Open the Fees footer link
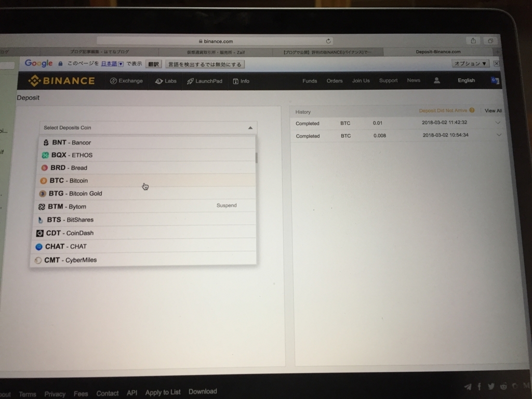 (81, 394)
